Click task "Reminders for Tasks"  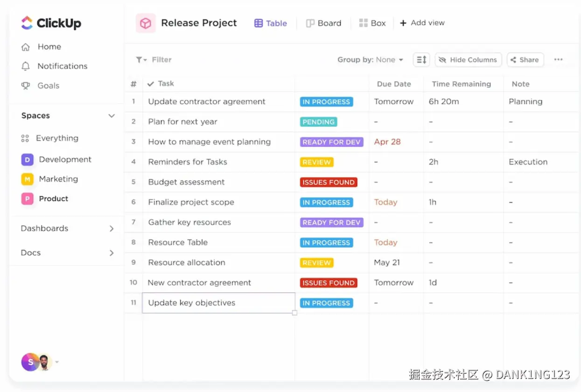pyautogui.click(x=188, y=162)
